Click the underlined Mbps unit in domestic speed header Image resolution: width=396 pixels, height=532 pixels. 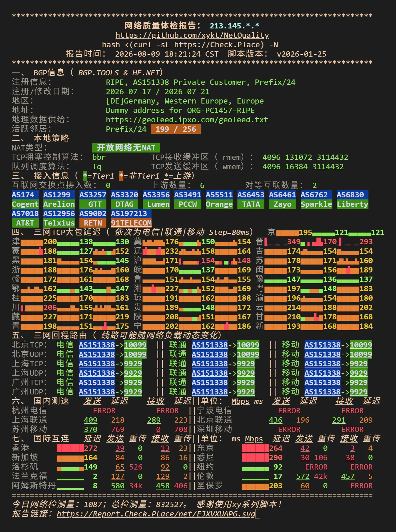[x=240, y=401]
